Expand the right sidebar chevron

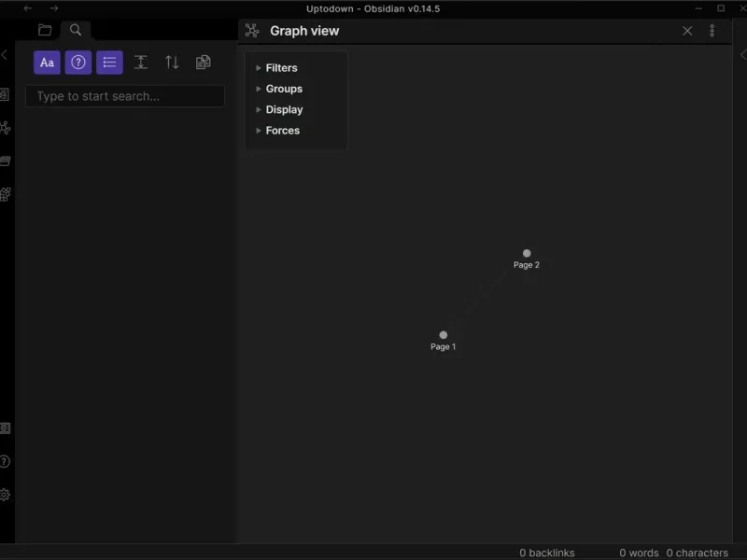743,55
